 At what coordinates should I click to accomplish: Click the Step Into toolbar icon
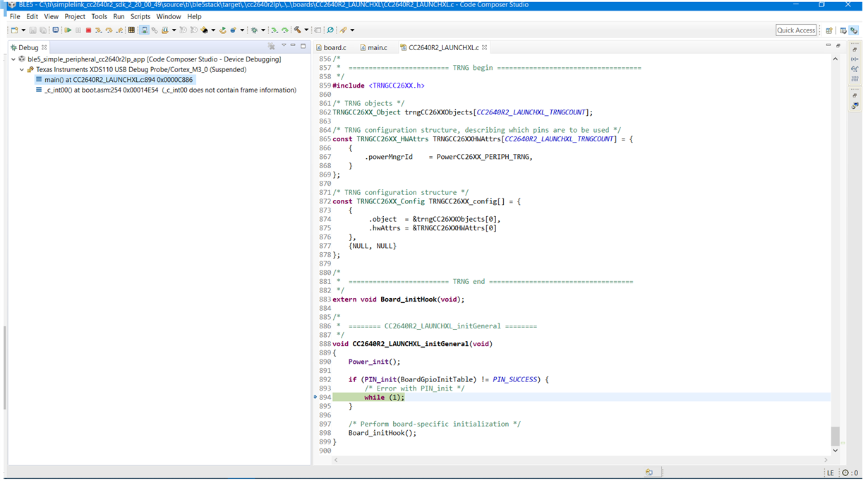point(98,30)
